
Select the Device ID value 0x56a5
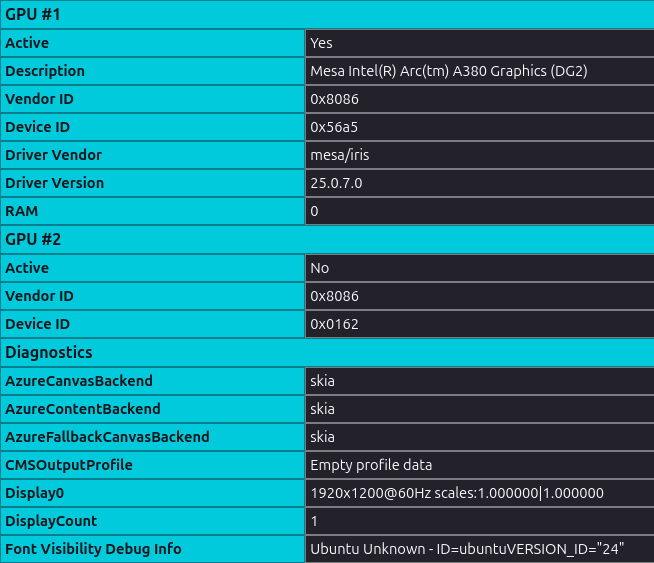pyautogui.click(x=335, y=127)
